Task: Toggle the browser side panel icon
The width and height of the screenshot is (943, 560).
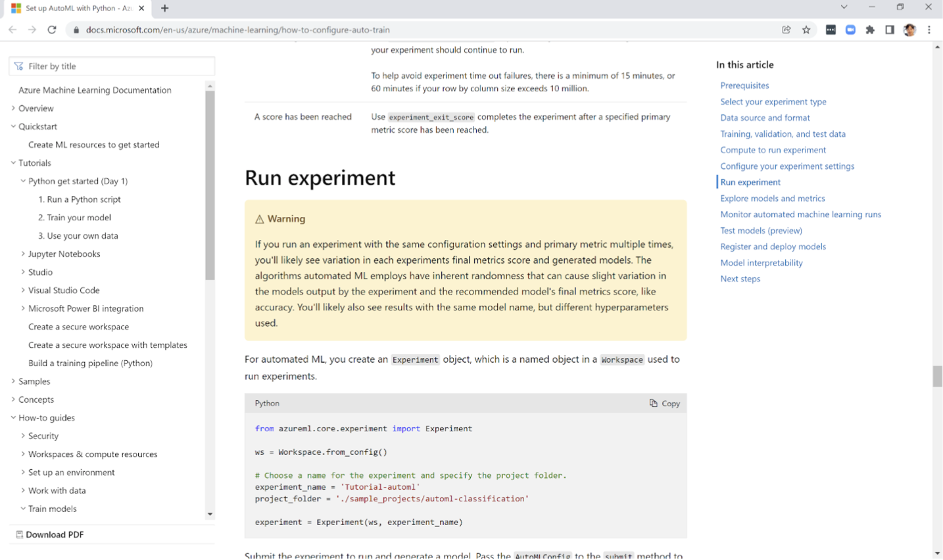Action: click(x=889, y=30)
